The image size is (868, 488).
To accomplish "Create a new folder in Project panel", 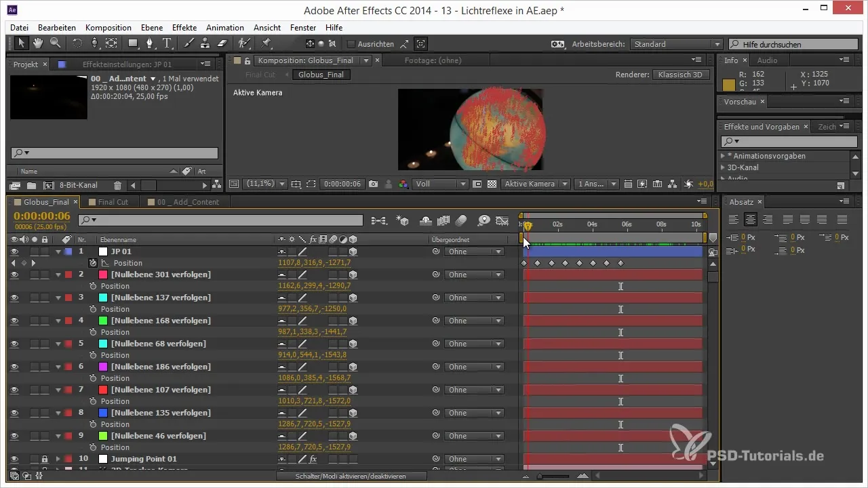I will 31,185.
